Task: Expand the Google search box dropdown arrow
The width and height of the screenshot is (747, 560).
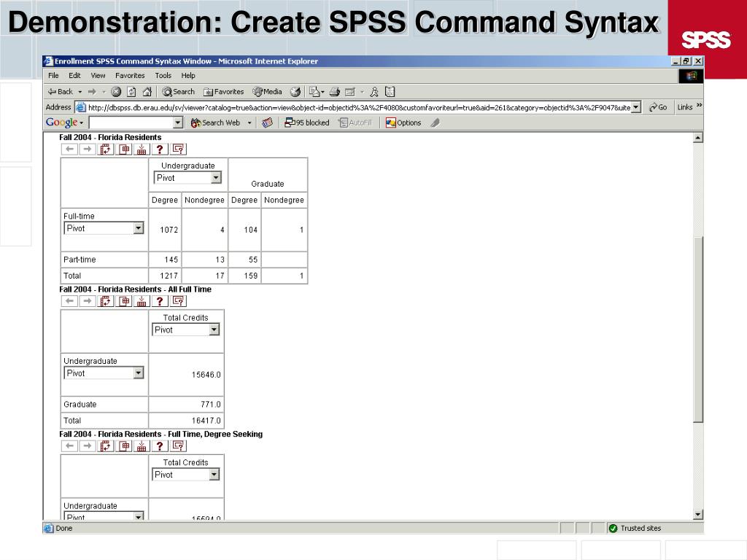Action: pos(178,122)
